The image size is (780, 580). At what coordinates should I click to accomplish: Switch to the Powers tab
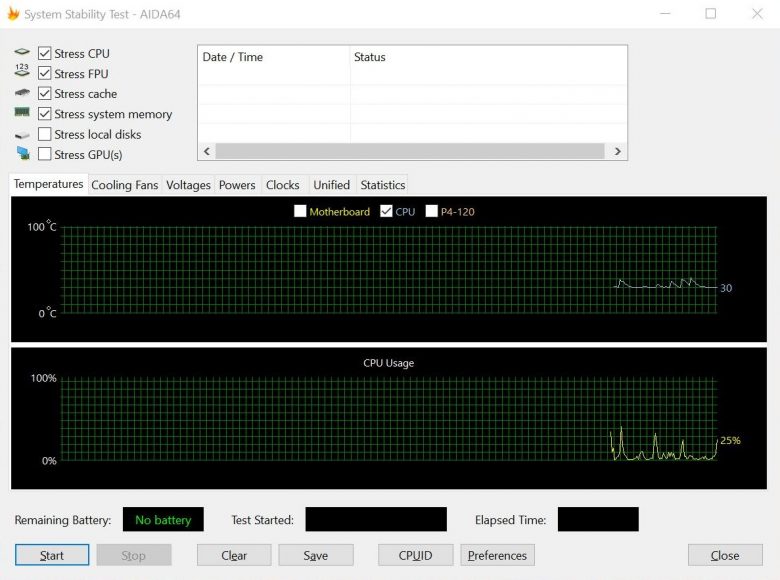tap(237, 185)
